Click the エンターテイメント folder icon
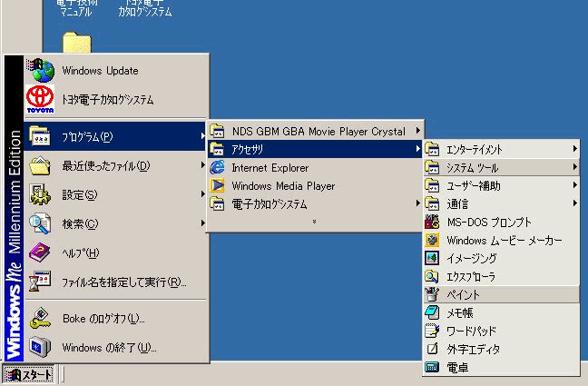This screenshot has height=386, width=588. coord(432,149)
